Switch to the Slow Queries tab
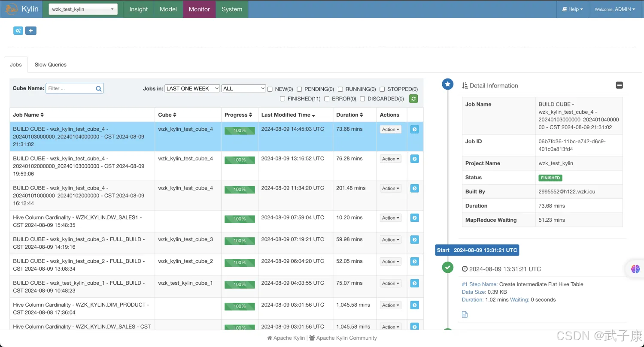644x347 pixels. (50, 64)
